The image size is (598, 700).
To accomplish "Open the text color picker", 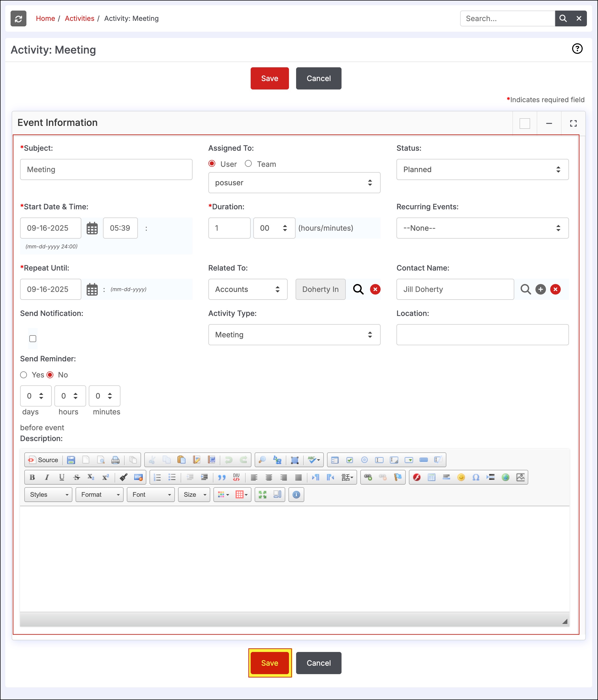I will [x=223, y=495].
